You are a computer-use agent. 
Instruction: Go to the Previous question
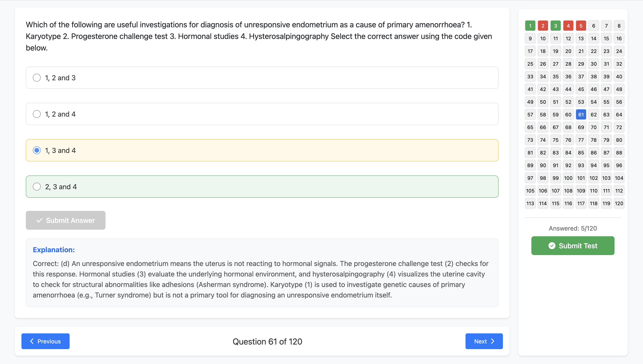point(45,341)
